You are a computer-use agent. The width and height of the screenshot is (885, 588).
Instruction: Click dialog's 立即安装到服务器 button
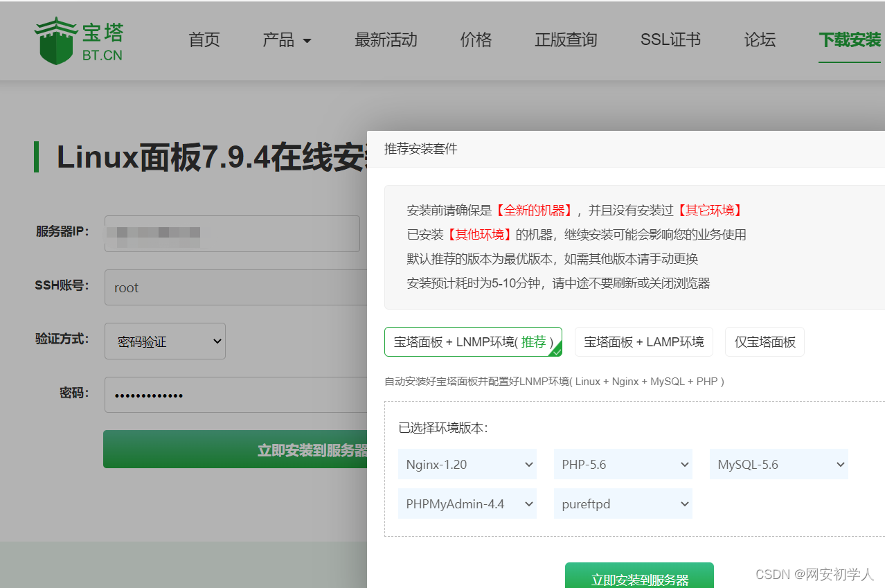click(x=639, y=576)
